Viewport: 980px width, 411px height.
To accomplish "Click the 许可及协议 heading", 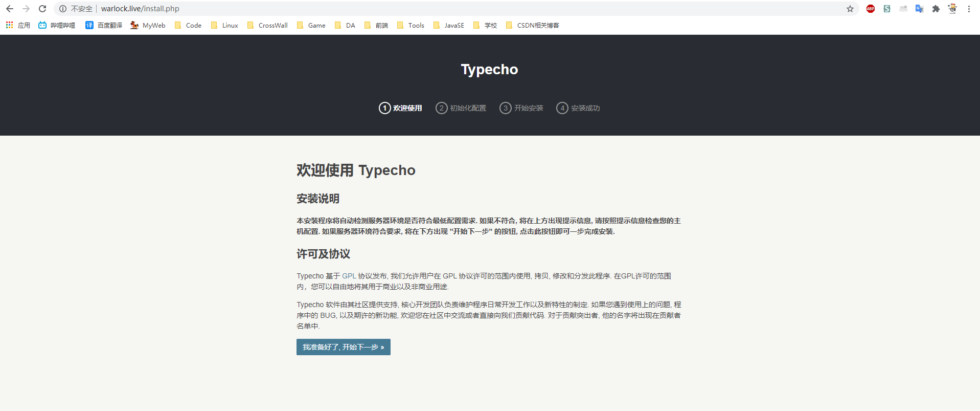I will click(x=324, y=254).
